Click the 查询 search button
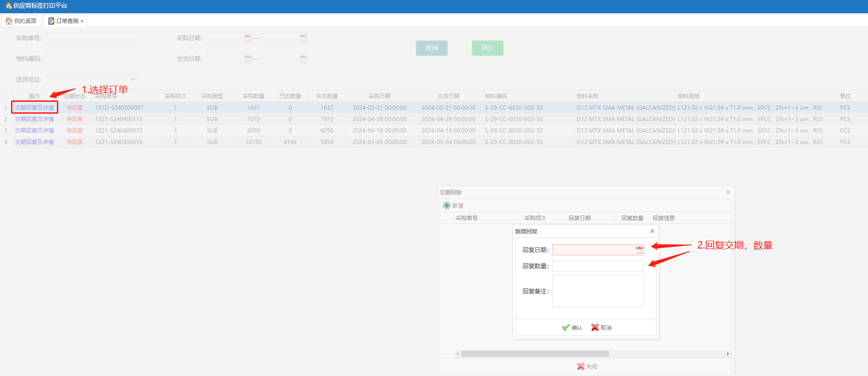The width and height of the screenshot is (868, 376). point(431,48)
